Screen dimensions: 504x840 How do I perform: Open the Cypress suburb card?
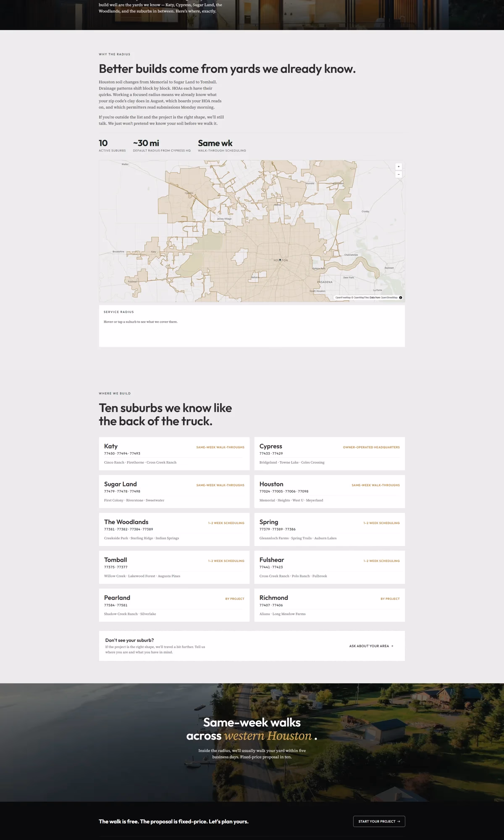[329, 454]
